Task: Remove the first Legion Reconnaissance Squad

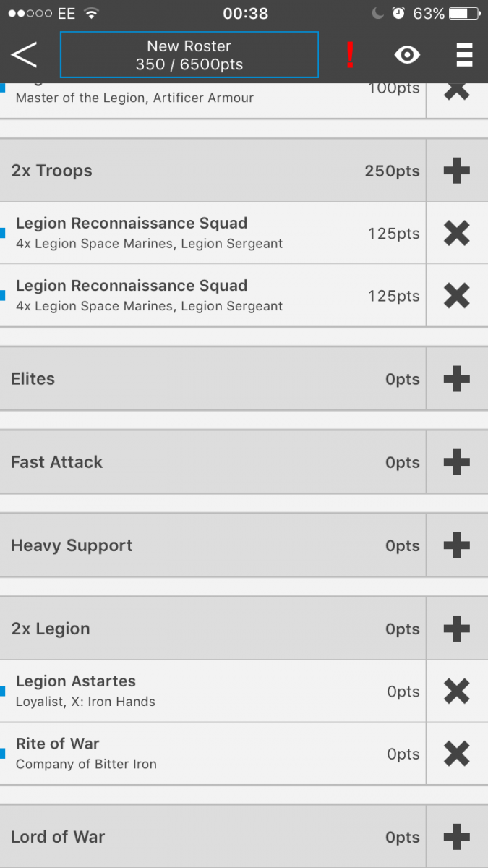Action: [456, 233]
